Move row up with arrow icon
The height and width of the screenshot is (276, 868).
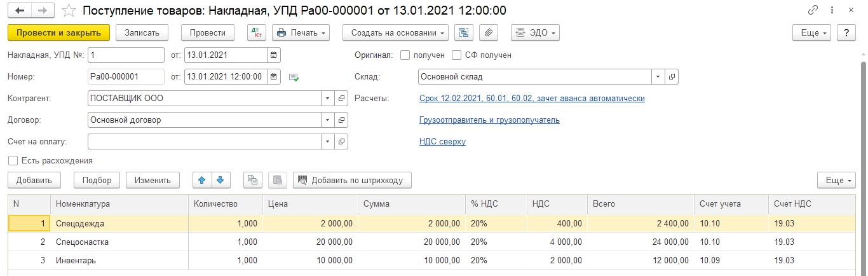202,180
